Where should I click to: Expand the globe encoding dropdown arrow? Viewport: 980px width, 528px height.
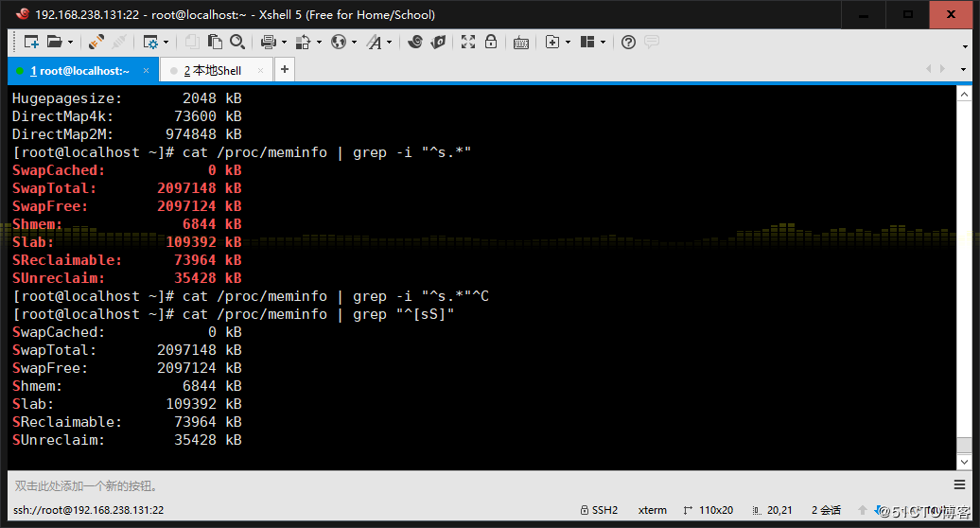point(354,42)
